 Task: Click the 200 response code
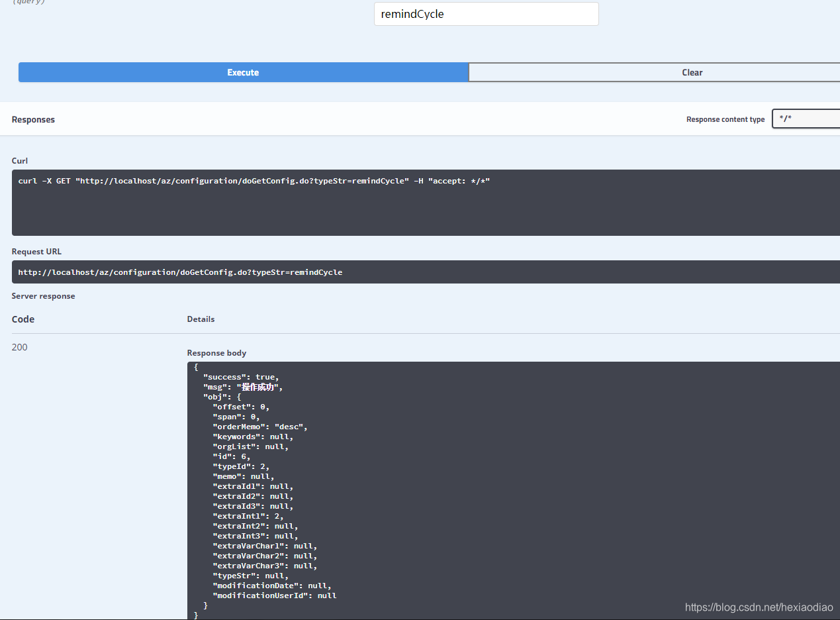pos(20,347)
